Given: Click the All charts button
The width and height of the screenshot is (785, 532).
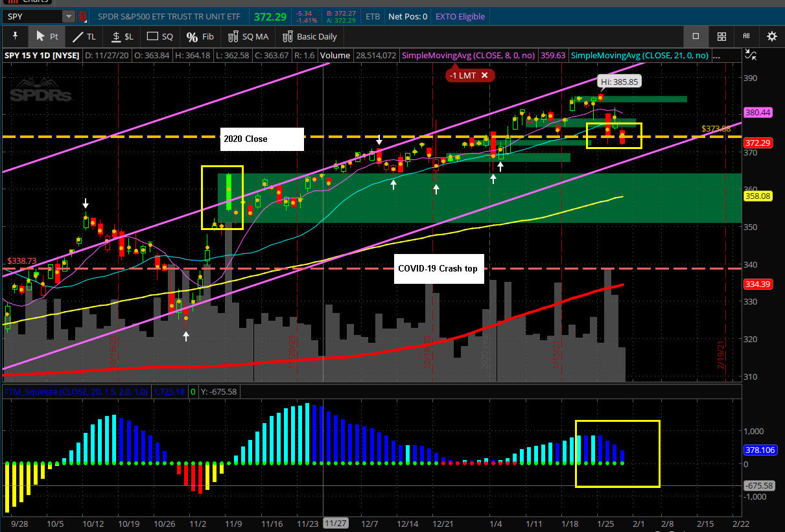Looking at the screenshot, I should 746,36.
